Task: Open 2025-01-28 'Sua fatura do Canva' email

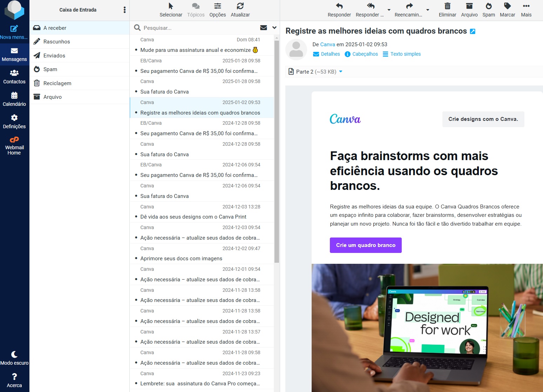Action: [202, 87]
